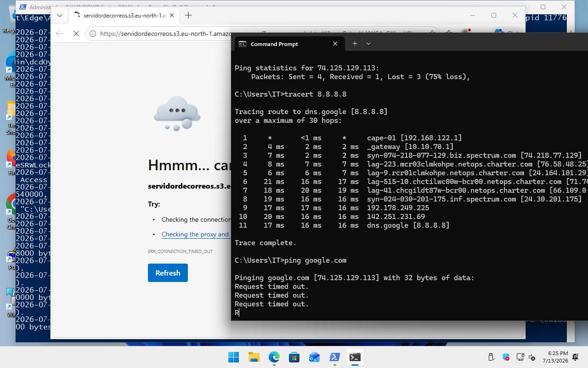Open the network status tray icon
The width and height of the screenshot is (588, 368).
point(520,357)
